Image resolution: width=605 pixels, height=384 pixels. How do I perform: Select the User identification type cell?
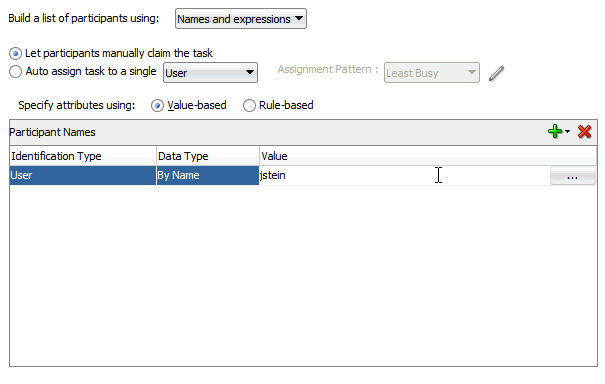tap(83, 176)
